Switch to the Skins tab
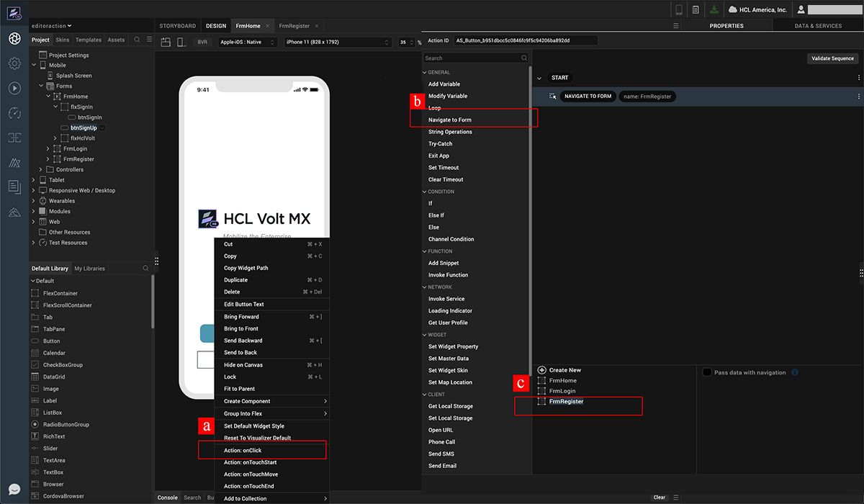The image size is (864, 504). (63, 40)
